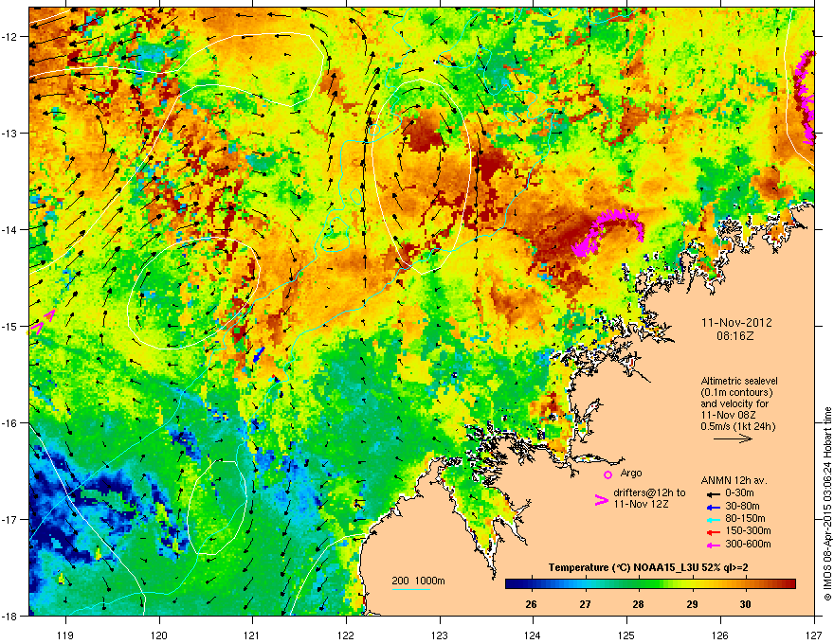Click the longitude axis label 124
The width and height of the screenshot is (834, 644).
pos(533,635)
